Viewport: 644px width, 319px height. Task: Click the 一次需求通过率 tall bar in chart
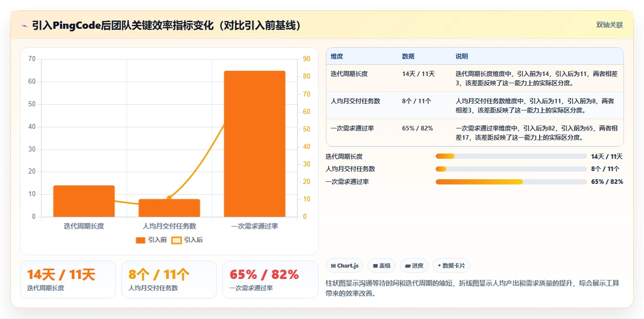255,144
